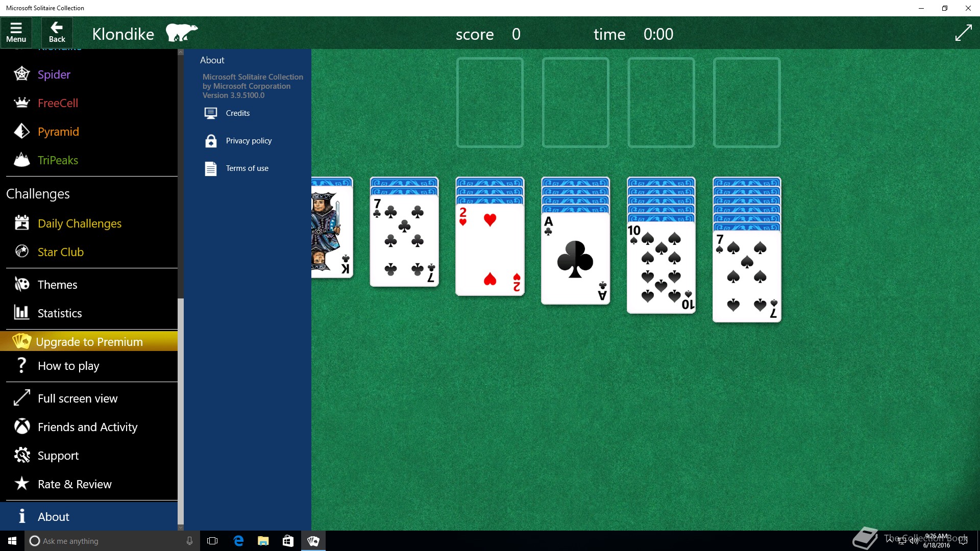This screenshot has width=980, height=551.
Task: Click the first empty foundation slot
Action: (489, 103)
